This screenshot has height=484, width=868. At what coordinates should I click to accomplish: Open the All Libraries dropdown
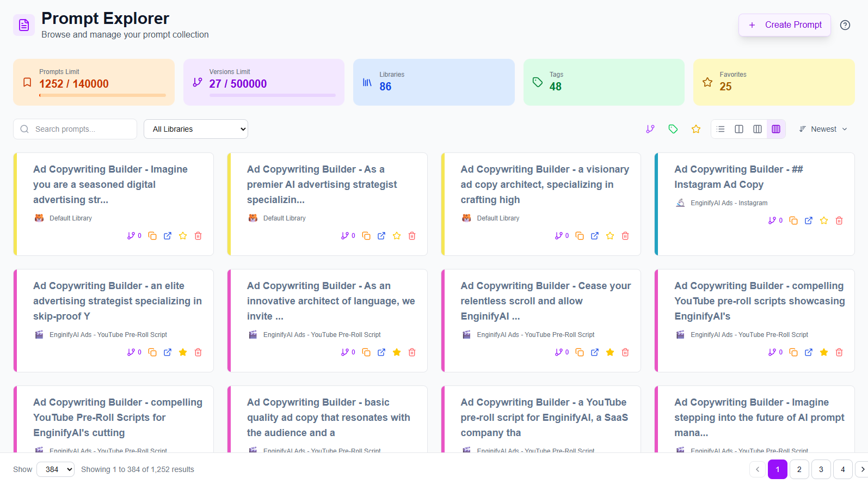coord(196,129)
